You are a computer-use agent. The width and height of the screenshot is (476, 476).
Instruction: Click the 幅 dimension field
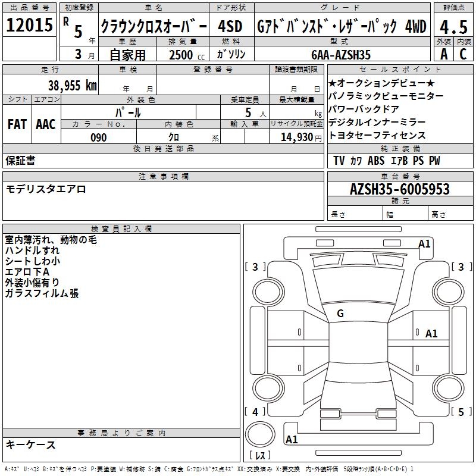click(405, 214)
